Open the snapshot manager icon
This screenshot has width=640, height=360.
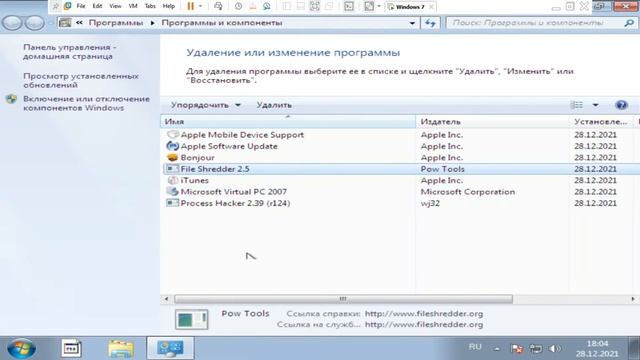(x=267, y=6)
